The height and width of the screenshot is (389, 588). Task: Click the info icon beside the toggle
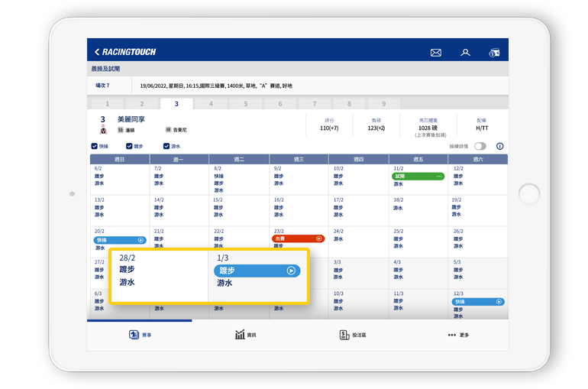coord(500,146)
